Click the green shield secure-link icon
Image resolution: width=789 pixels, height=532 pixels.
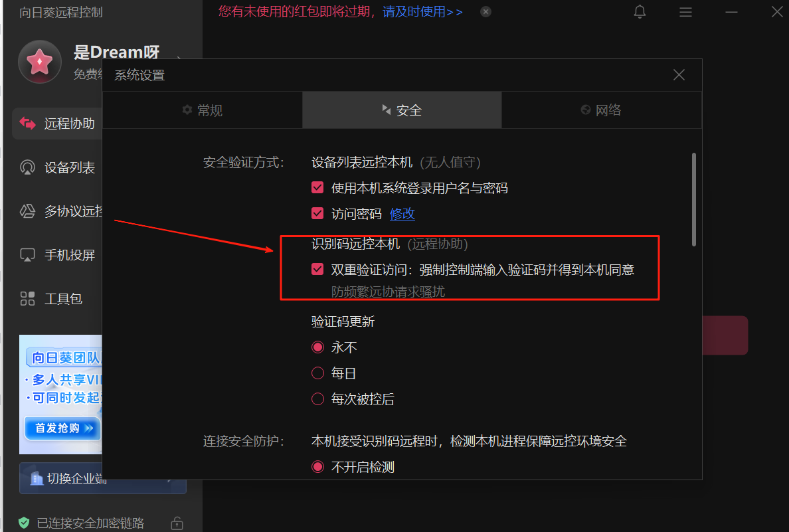pyautogui.click(x=24, y=523)
